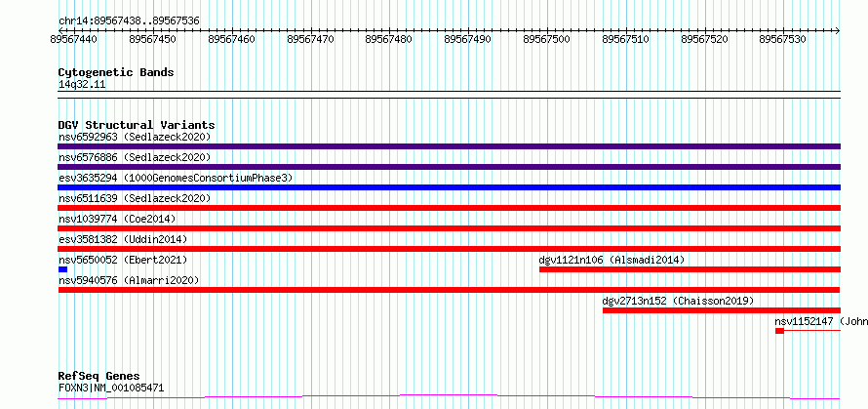Open the dgv2713n152 (Chaisson2019) label
Screen dimensions: 868x409
coord(678,301)
